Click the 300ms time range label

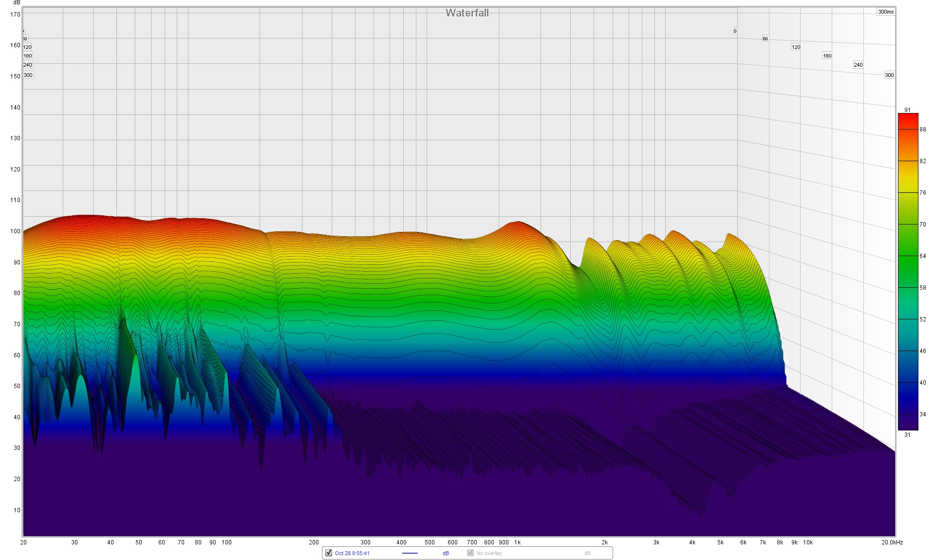pyautogui.click(x=885, y=12)
